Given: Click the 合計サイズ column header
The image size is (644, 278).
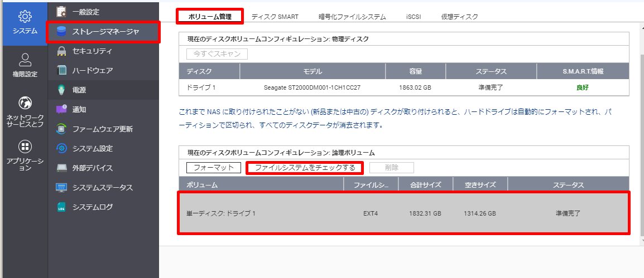Looking at the screenshot, I should (425, 185).
